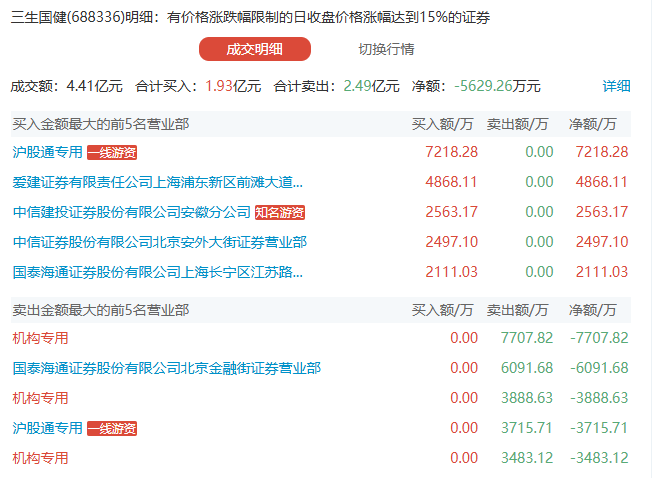
Task: Open 国泰海通证券上海长宁区江苏路 link
Action: click(x=158, y=272)
